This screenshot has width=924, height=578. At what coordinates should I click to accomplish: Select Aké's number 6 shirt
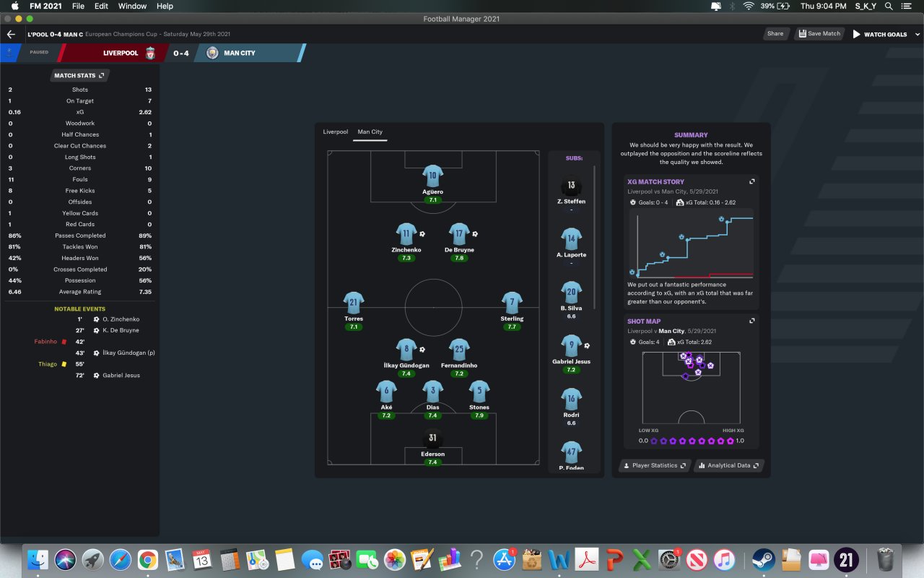click(x=386, y=392)
